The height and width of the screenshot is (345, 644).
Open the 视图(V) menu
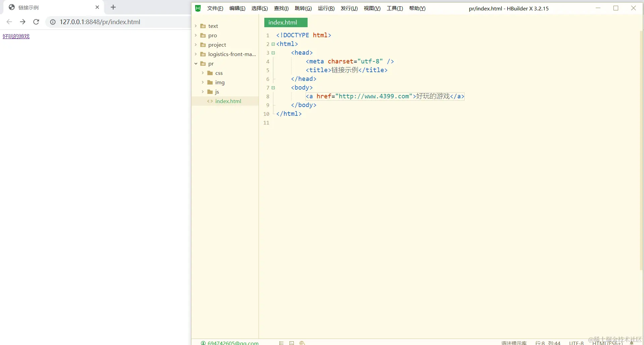pyautogui.click(x=372, y=8)
